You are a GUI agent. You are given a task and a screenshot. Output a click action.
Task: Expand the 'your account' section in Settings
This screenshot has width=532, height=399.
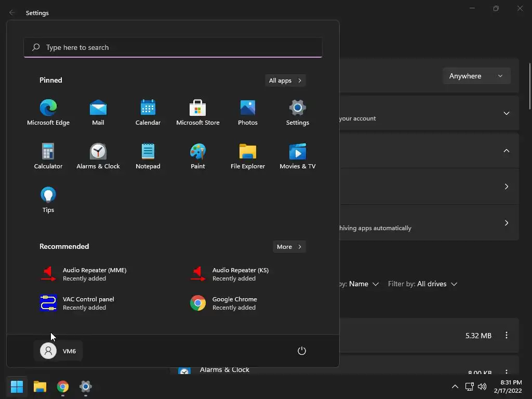point(507,113)
